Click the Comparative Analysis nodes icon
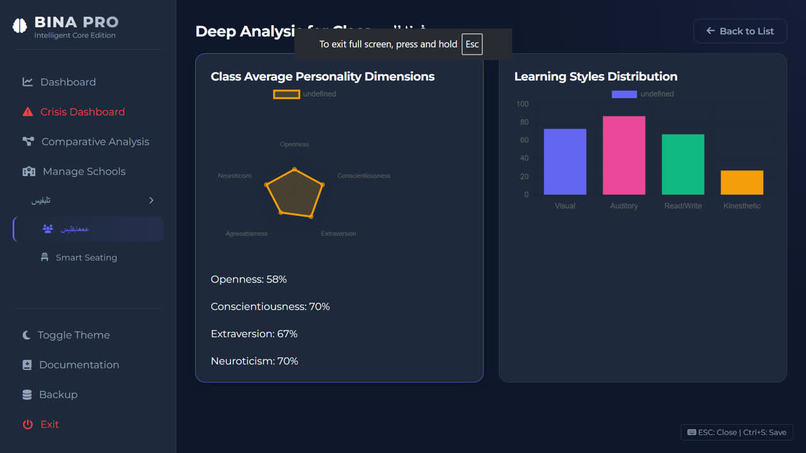This screenshot has width=806, height=453. point(28,141)
